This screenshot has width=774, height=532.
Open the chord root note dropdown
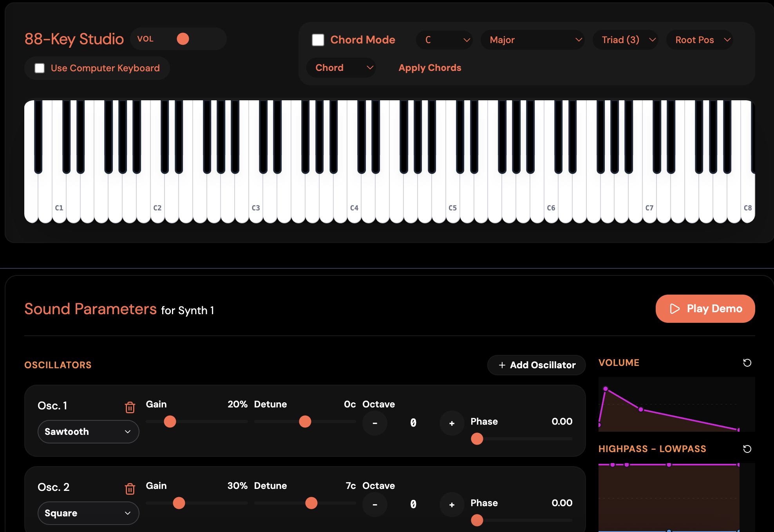[x=444, y=40]
